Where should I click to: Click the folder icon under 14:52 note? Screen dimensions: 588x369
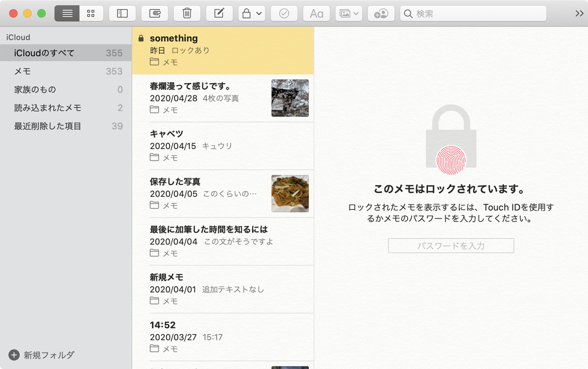pos(155,349)
